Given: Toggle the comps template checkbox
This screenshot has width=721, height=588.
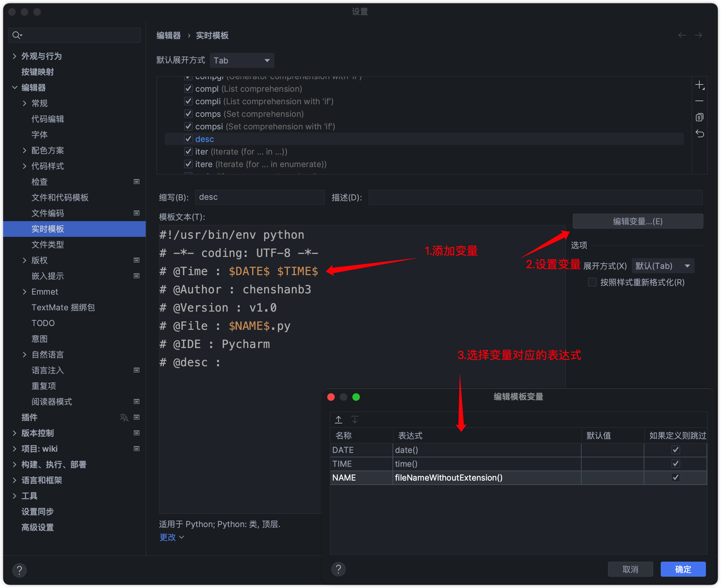Looking at the screenshot, I should click(x=188, y=114).
